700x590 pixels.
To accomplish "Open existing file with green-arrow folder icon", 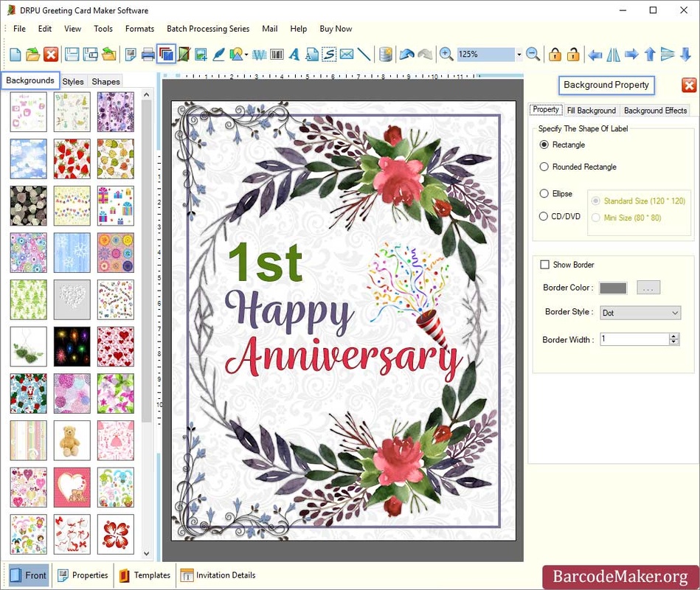I will click(32, 55).
